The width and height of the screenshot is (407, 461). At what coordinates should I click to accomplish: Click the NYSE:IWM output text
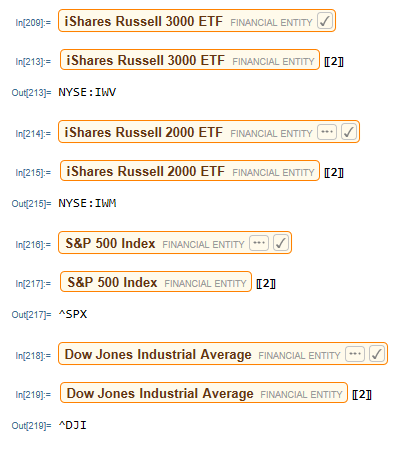pyautogui.click(x=87, y=203)
